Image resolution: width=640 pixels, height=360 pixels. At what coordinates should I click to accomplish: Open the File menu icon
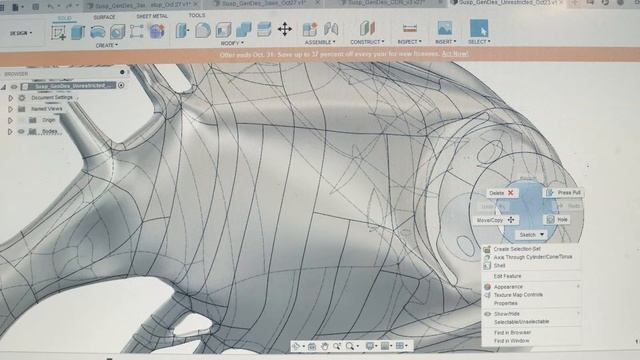pos(15,7)
